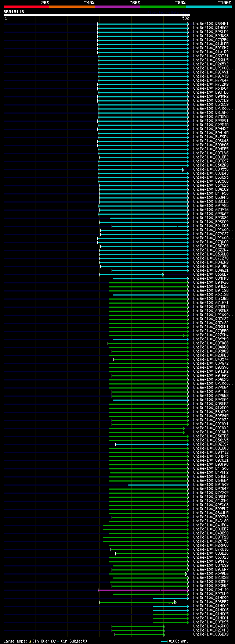This screenshot has width=235, height=644.
Task: Click hit label UniRef100_C7IZ70
Action: click(x=211, y=258)
